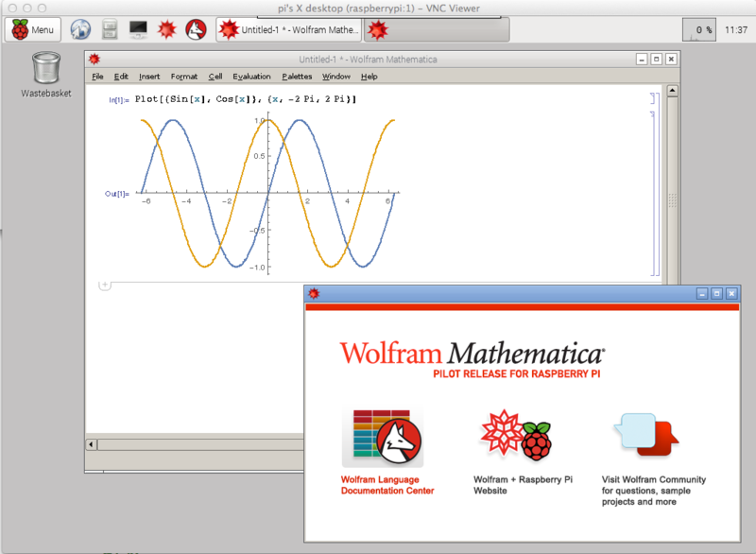
Task: Click the sine and cosine plot graphic
Action: click(x=268, y=193)
